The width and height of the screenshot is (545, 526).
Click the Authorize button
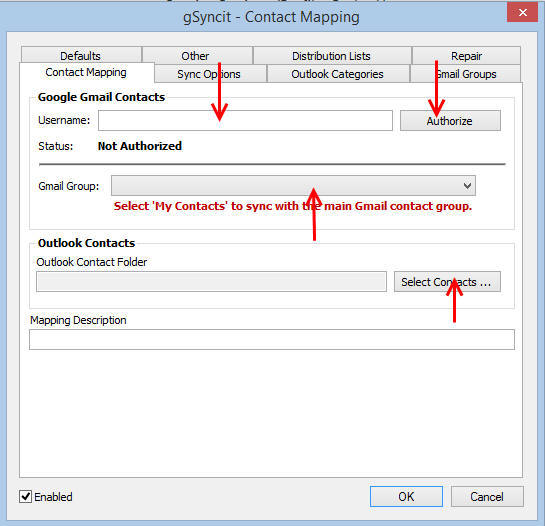(450, 121)
